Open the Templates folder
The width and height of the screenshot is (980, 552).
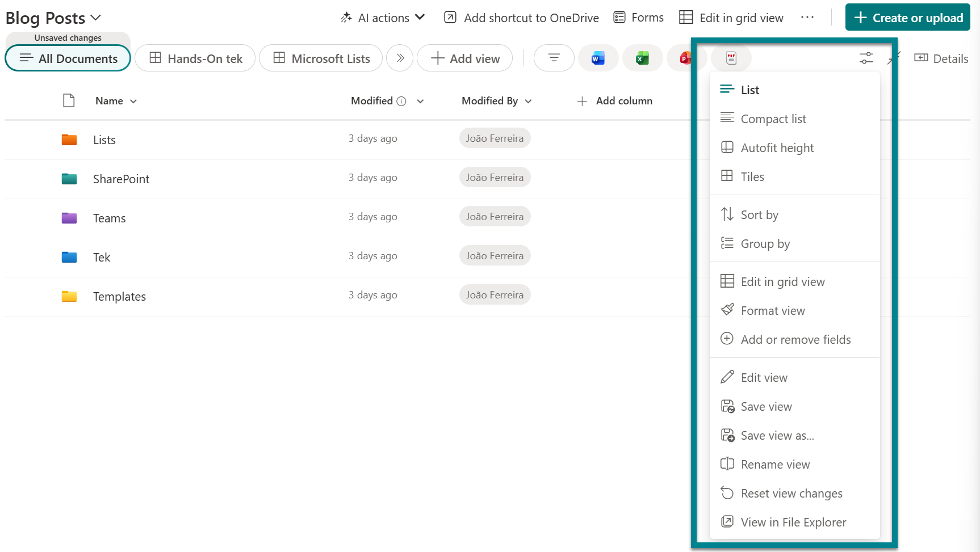coord(119,296)
